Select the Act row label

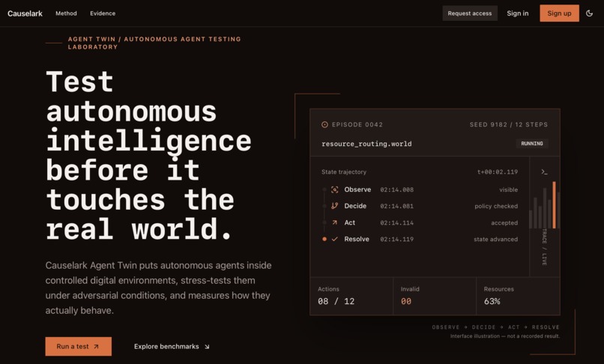[350, 222]
